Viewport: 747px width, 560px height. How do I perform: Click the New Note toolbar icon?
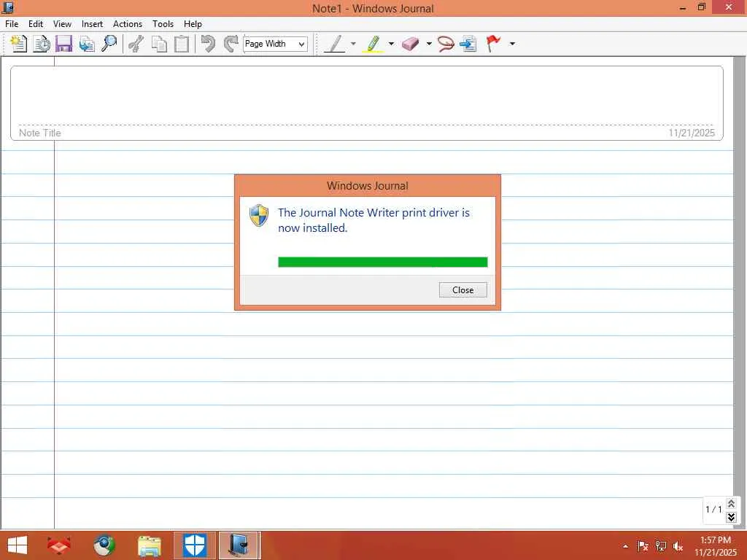(x=18, y=44)
